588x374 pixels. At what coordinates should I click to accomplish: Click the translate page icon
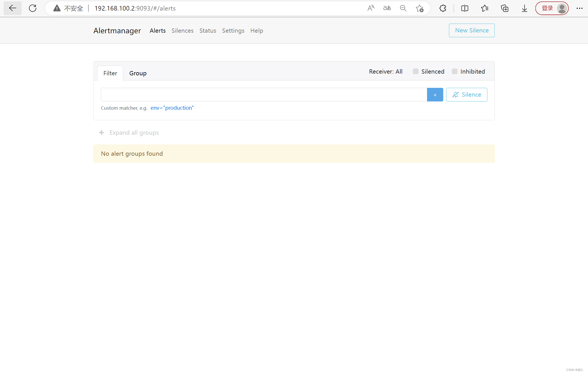coord(387,8)
